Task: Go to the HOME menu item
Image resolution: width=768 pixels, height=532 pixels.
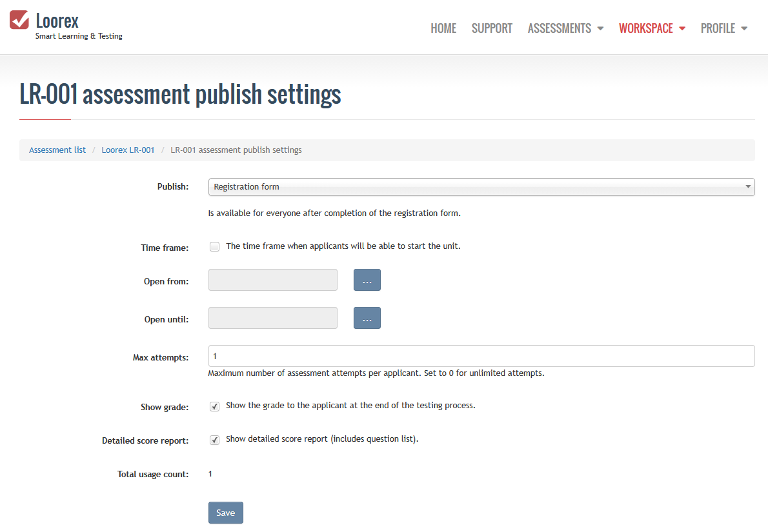Action: tap(443, 28)
